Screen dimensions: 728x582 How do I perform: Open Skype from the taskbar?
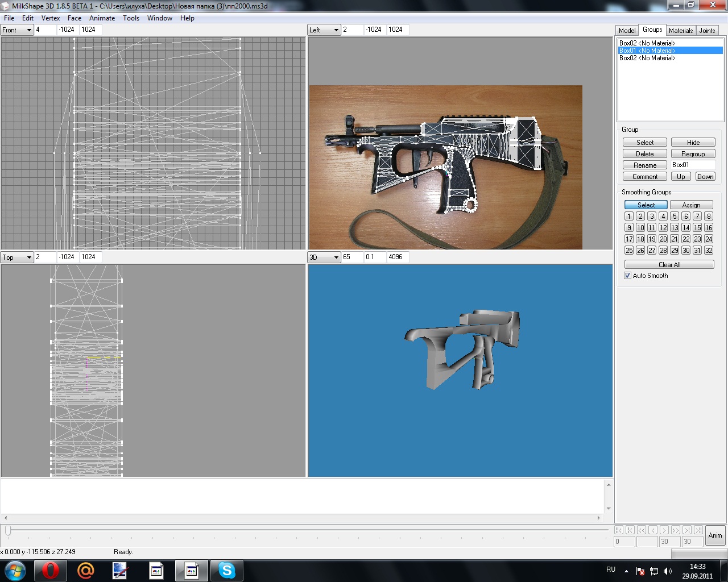[226, 570]
